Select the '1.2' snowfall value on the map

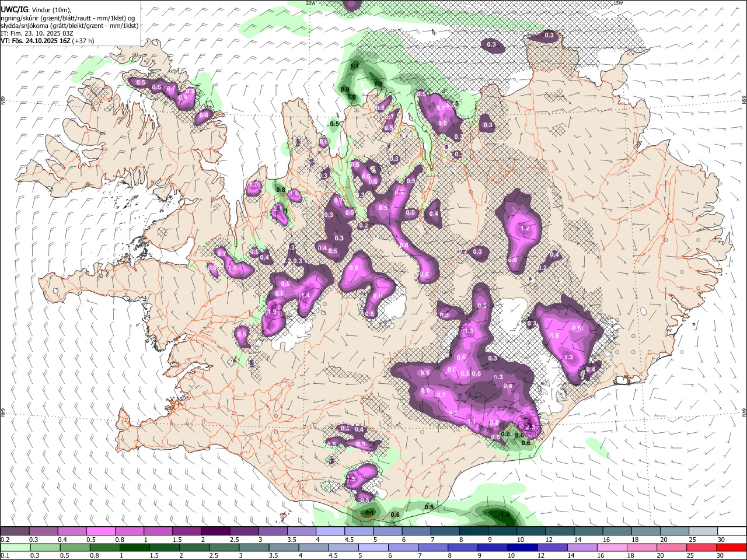coord(524,229)
